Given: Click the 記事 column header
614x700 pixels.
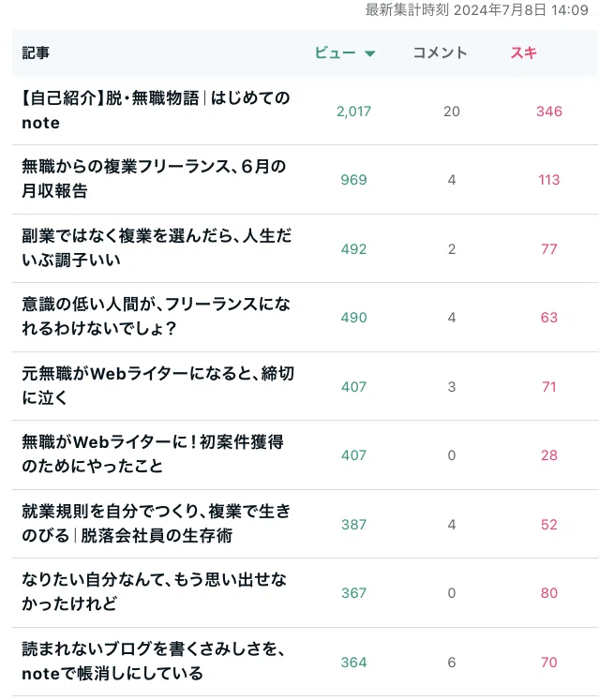Looking at the screenshot, I should 36,52.
